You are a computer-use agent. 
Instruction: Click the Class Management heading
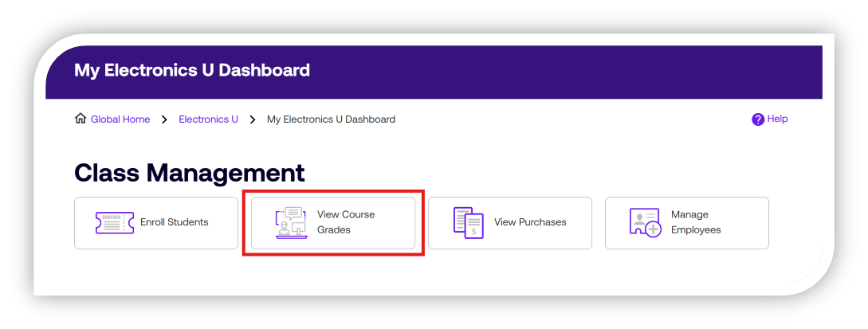click(189, 173)
